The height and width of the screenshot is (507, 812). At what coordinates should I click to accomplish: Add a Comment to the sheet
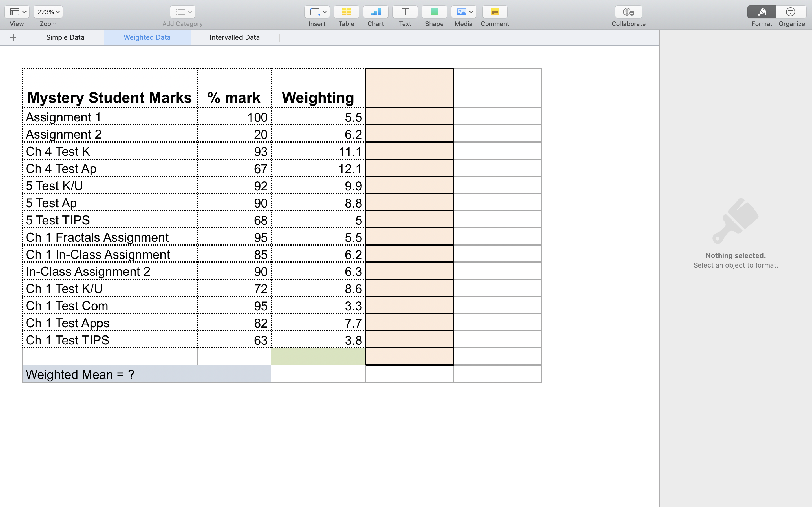pyautogui.click(x=495, y=12)
